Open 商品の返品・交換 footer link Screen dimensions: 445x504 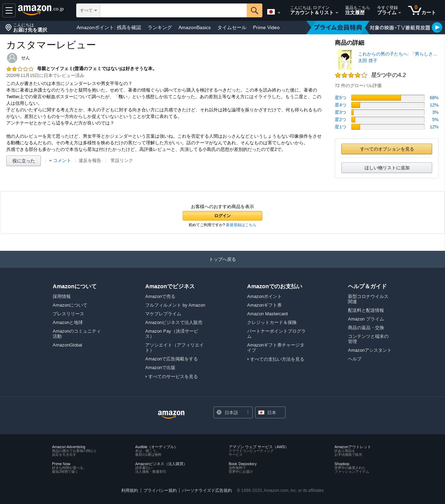click(366, 328)
